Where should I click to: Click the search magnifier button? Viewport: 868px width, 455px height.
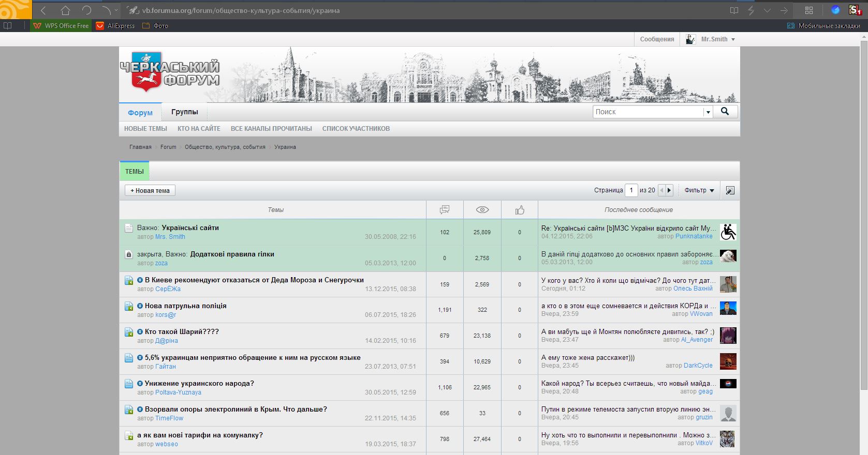click(x=725, y=112)
